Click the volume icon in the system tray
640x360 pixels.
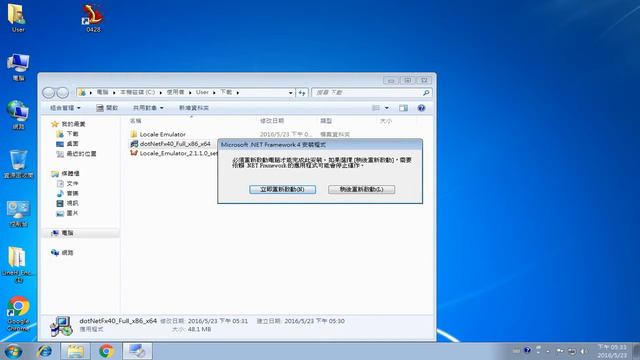click(x=584, y=351)
